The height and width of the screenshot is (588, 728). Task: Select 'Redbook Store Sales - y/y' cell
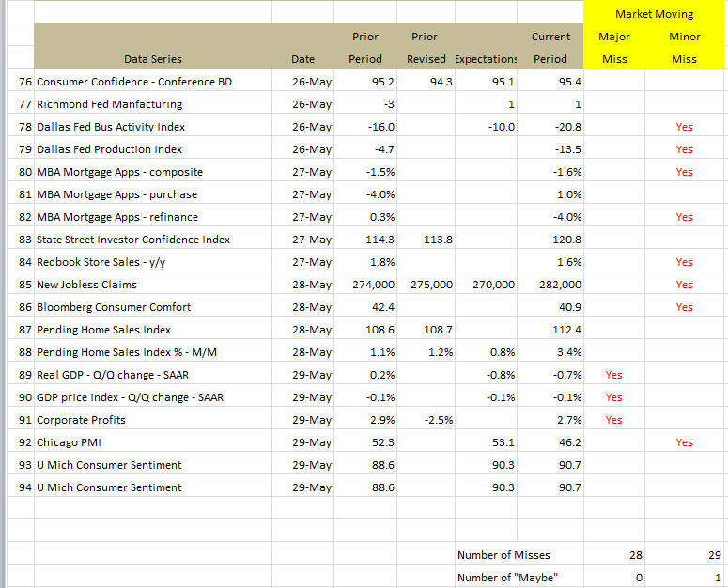pyautogui.click(x=153, y=262)
